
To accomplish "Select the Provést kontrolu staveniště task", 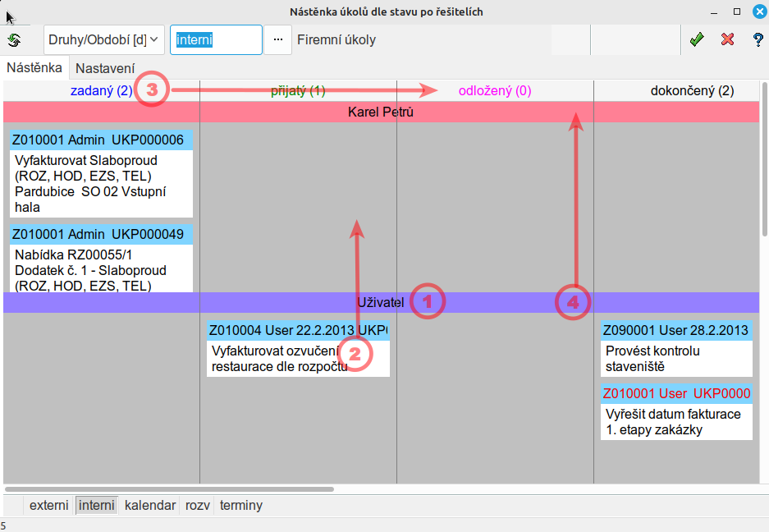I will tap(676, 349).
